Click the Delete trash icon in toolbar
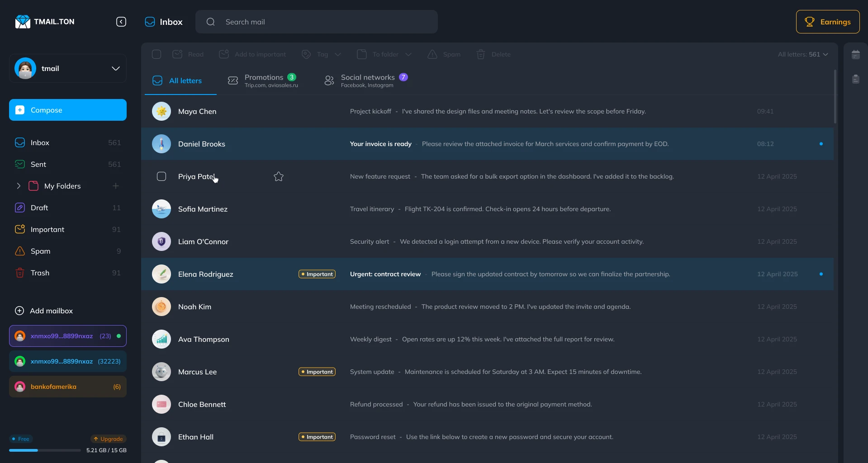 coord(481,54)
